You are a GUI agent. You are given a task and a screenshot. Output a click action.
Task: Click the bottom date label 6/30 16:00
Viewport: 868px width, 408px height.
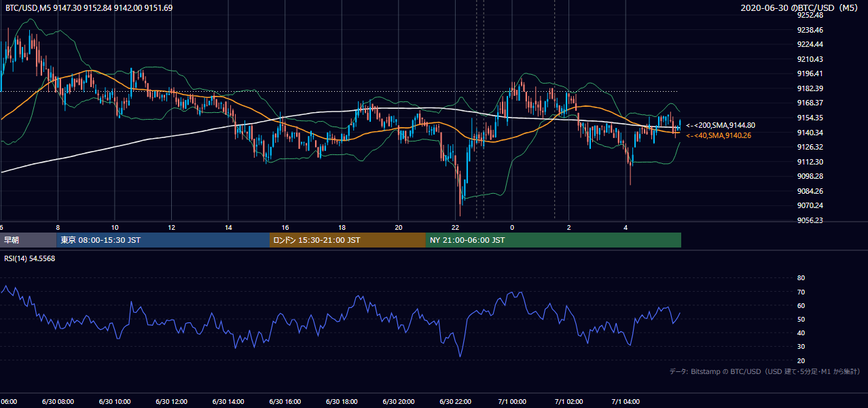point(285,401)
